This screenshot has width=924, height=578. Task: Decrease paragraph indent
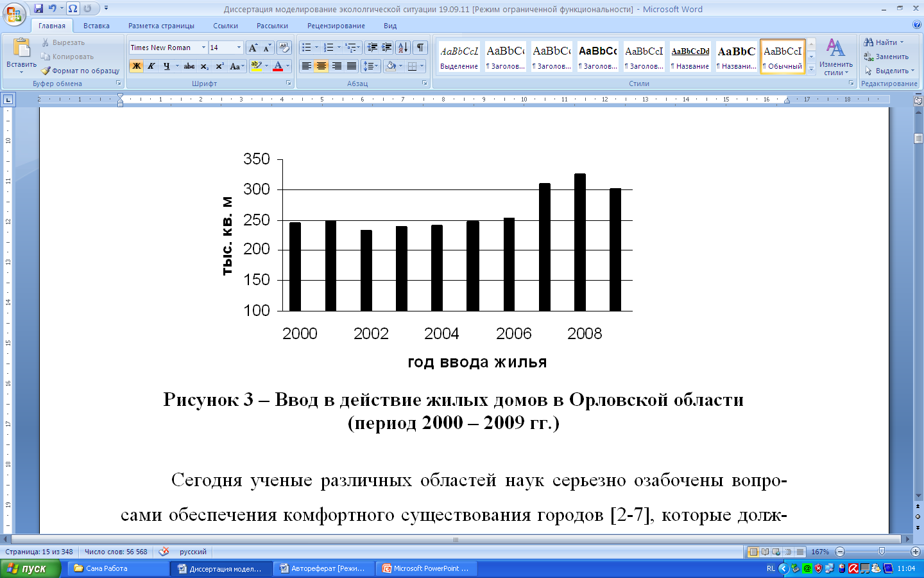[x=372, y=48]
